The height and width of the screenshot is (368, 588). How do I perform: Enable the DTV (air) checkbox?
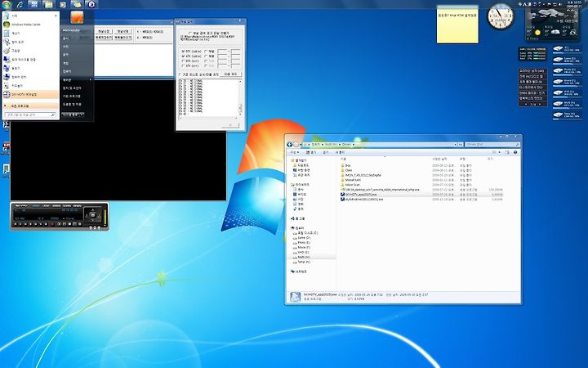point(183,61)
